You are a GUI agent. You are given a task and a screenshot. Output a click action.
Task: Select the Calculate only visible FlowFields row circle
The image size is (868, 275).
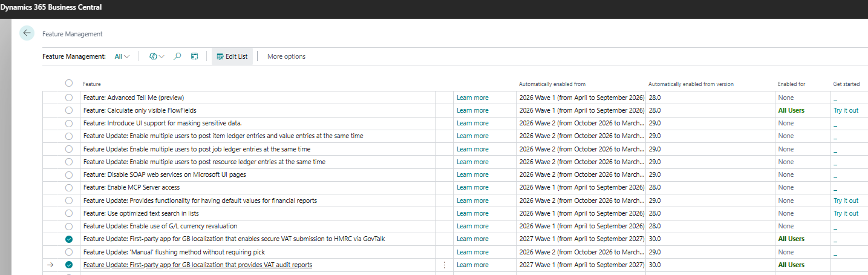click(x=69, y=110)
